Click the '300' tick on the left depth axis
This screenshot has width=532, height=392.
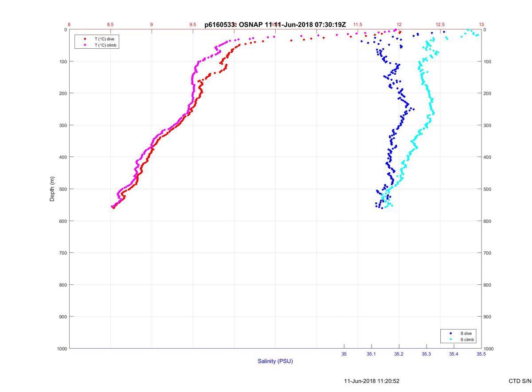click(63, 125)
